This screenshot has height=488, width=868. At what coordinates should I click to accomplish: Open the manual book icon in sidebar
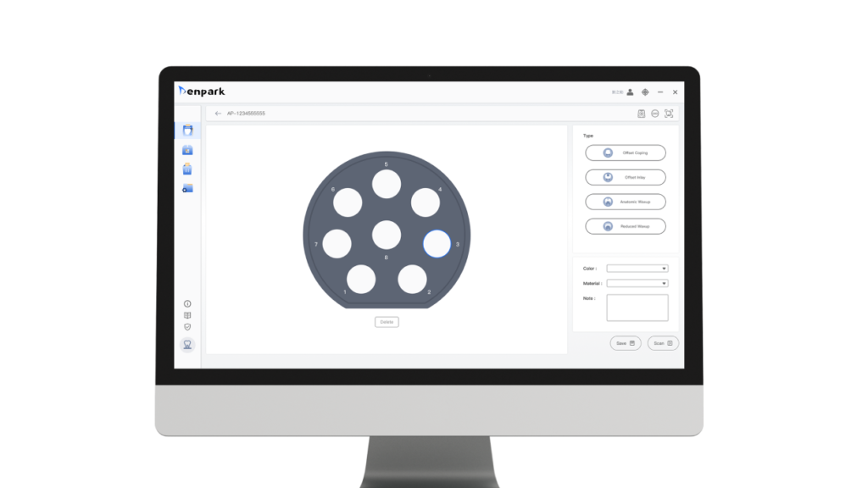click(x=187, y=315)
